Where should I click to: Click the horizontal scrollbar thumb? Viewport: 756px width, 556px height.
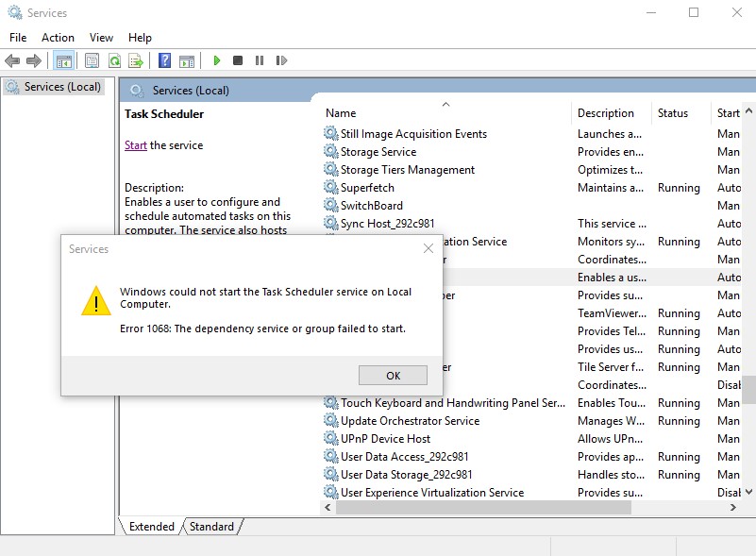point(483,507)
